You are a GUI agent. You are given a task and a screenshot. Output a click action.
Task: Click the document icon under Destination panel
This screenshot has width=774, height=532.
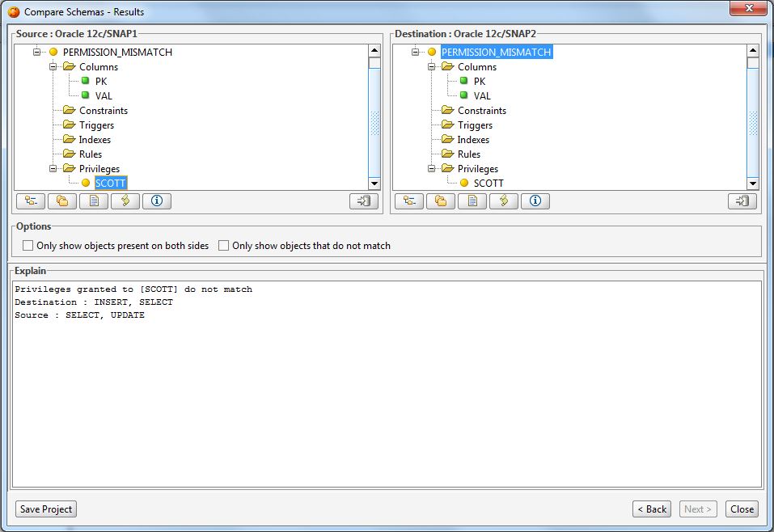(x=472, y=201)
